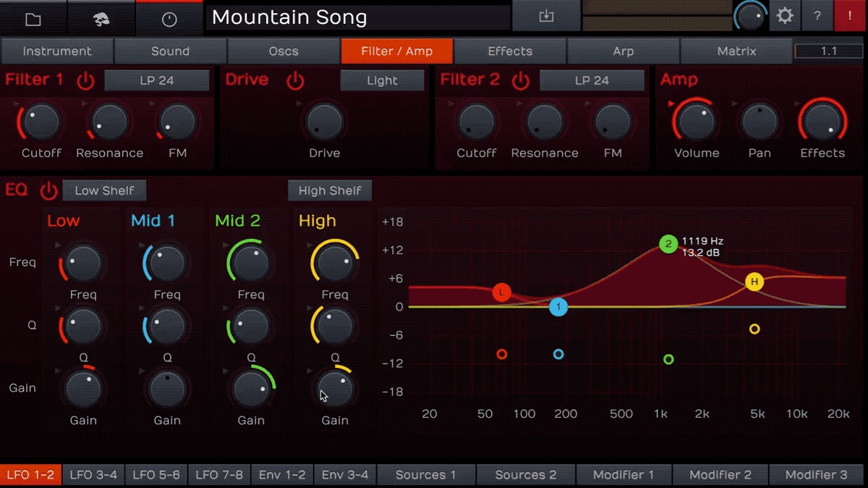Select the green 2 node on the EQ graph
Image resolution: width=868 pixels, height=488 pixels.
tap(668, 244)
